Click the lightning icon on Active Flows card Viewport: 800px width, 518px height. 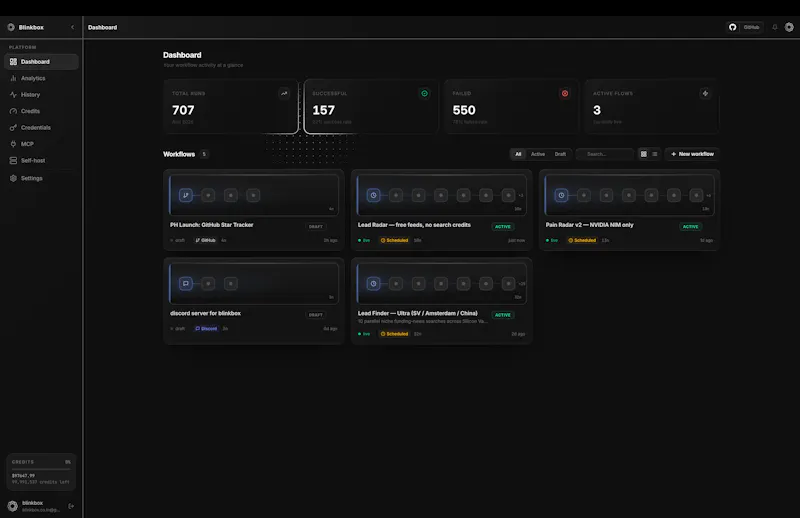[705, 93]
